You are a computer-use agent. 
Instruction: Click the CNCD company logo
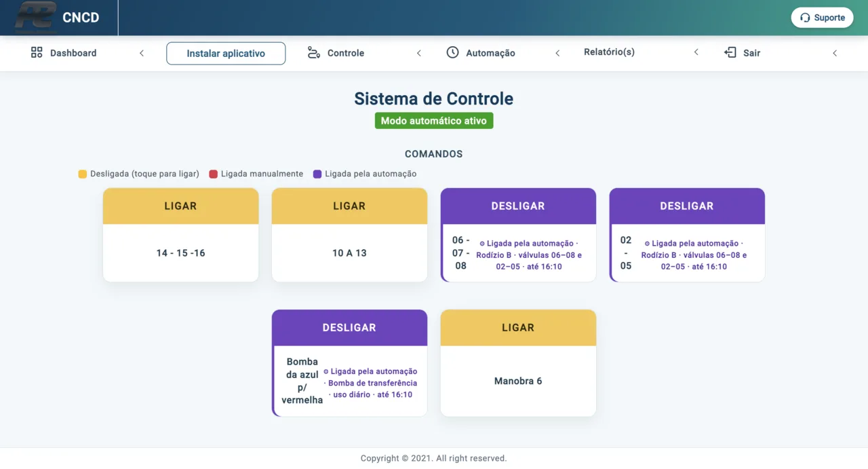click(x=36, y=17)
